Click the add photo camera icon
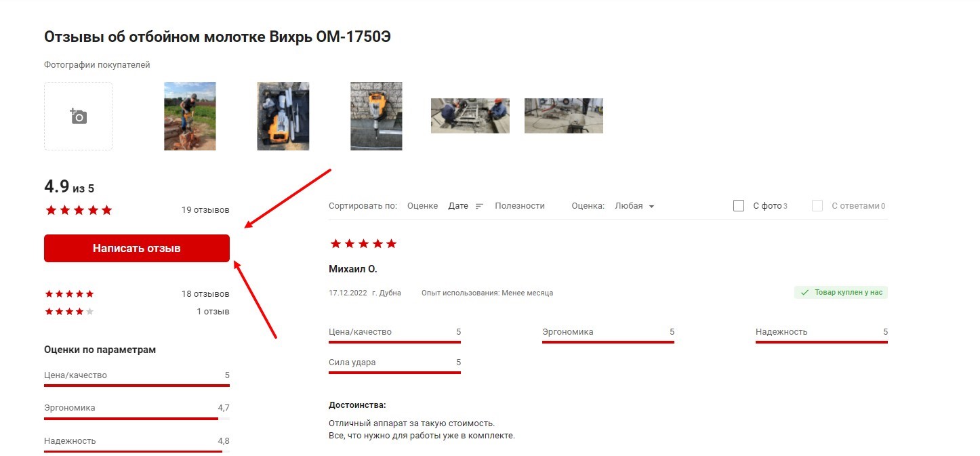 tap(79, 117)
